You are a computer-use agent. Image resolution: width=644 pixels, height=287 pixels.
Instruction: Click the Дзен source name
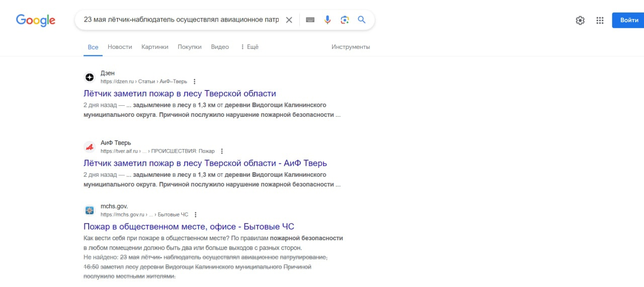point(108,73)
